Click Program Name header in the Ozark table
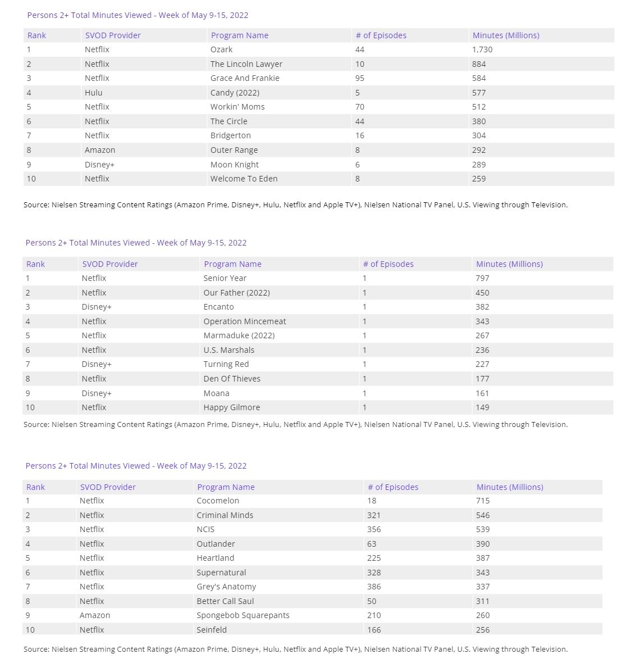Viewport: 639px width, 672px height. click(239, 35)
